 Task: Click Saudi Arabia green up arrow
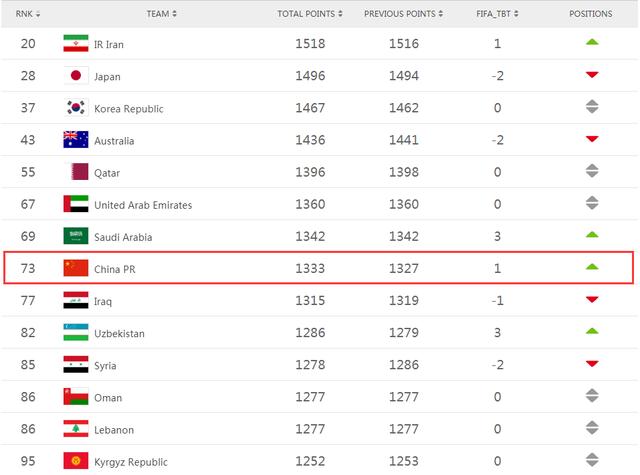click(x=591, y=236)
